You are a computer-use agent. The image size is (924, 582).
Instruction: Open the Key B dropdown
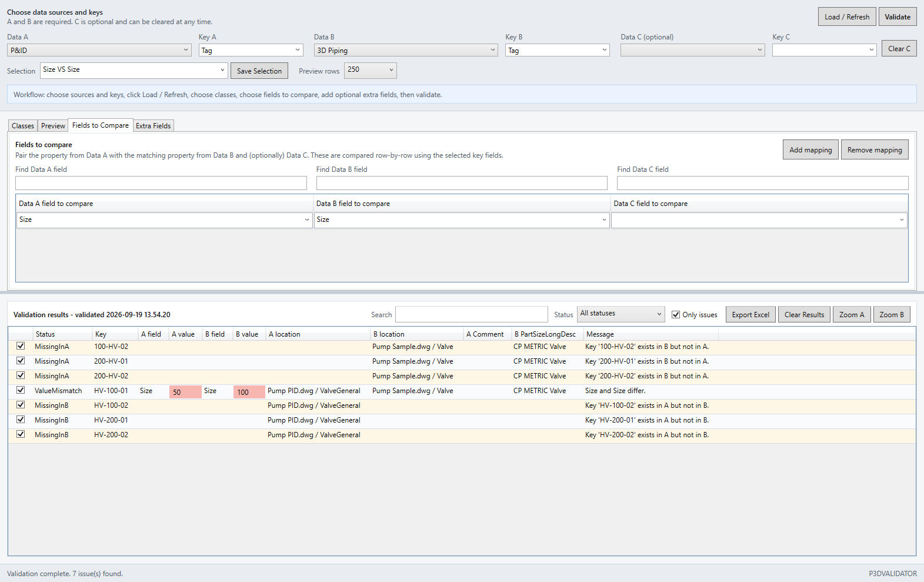(x=558, y=50)
